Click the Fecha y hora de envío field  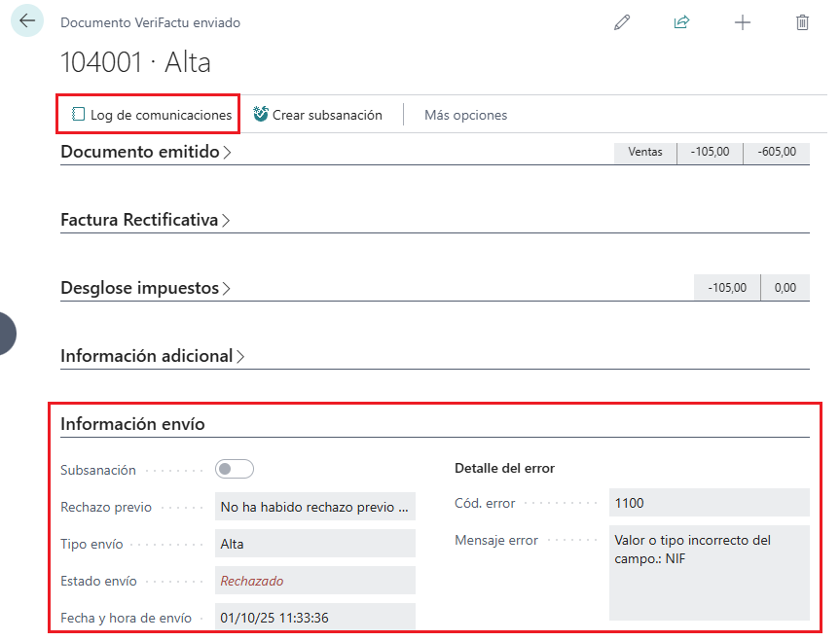click(x=314, y=618)
